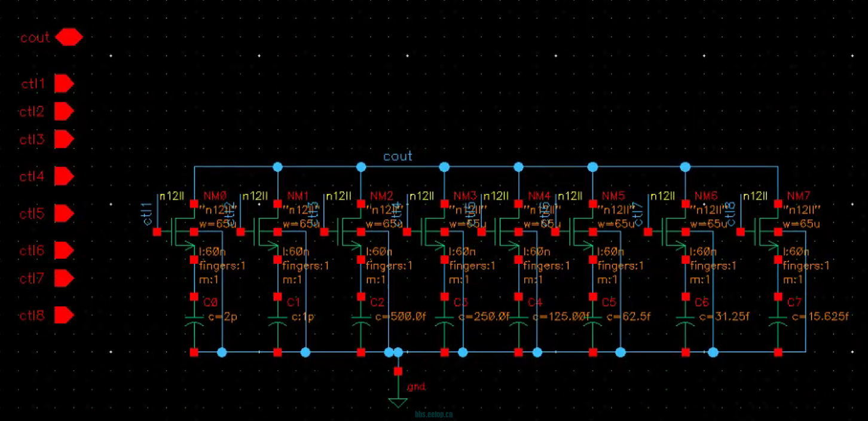The width and height of the screenshot is (868, 421).
Task: Select the gnd ground symbol
Action: [398, 402]
